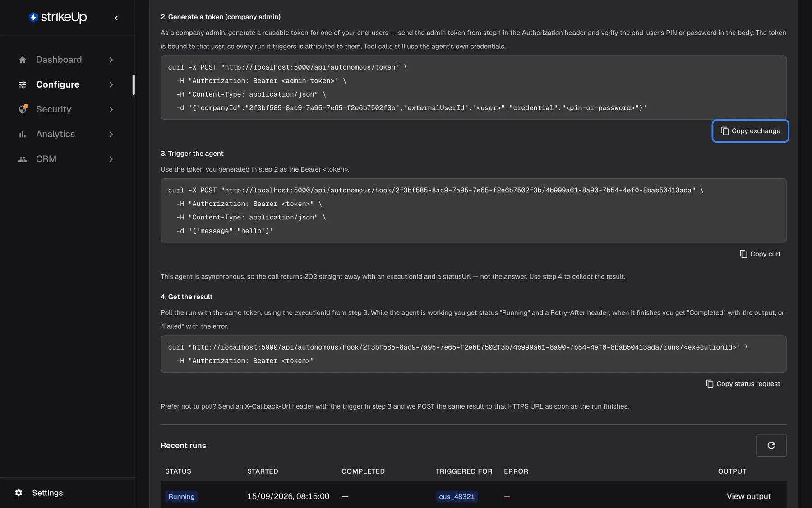Click the cus_48321 triggered-for tag

pos(457,497)
